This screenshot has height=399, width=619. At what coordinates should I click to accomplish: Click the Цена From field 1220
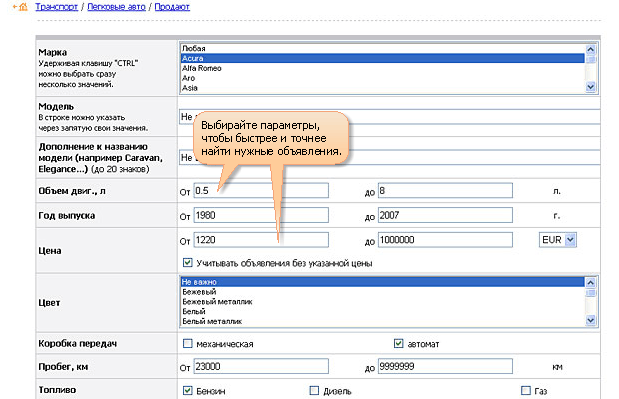coord(261,240)
